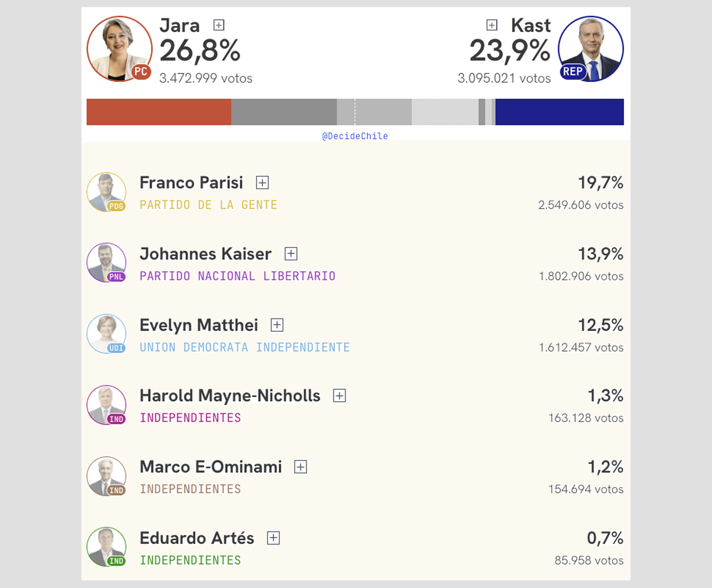Click the dark blue Kast bar segment
This screenshot has height=588, width=712.
(x=559, y=112)
